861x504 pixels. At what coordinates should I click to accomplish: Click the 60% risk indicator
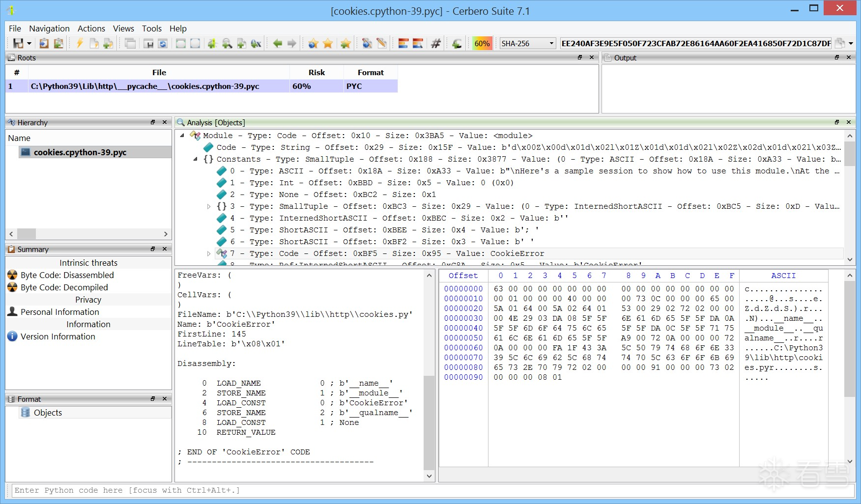click(482, 44)
